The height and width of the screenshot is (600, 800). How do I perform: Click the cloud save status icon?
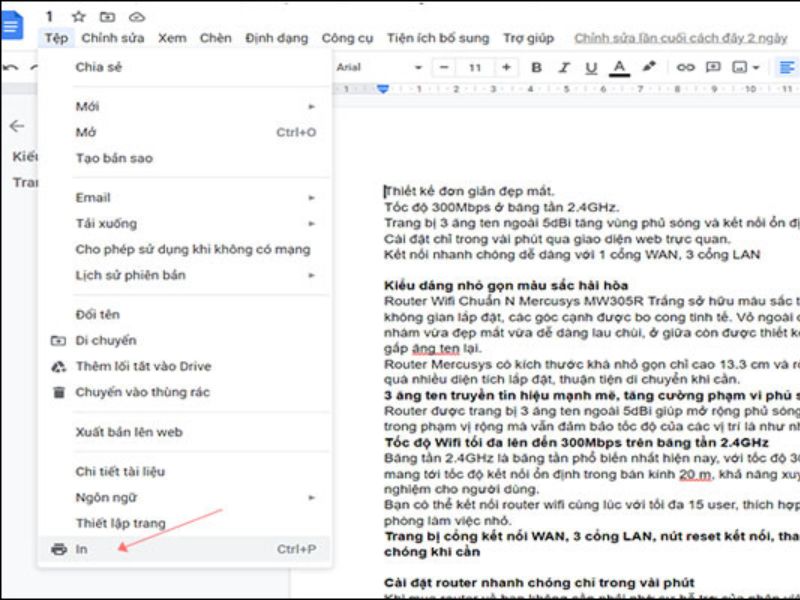click(136, 17)
